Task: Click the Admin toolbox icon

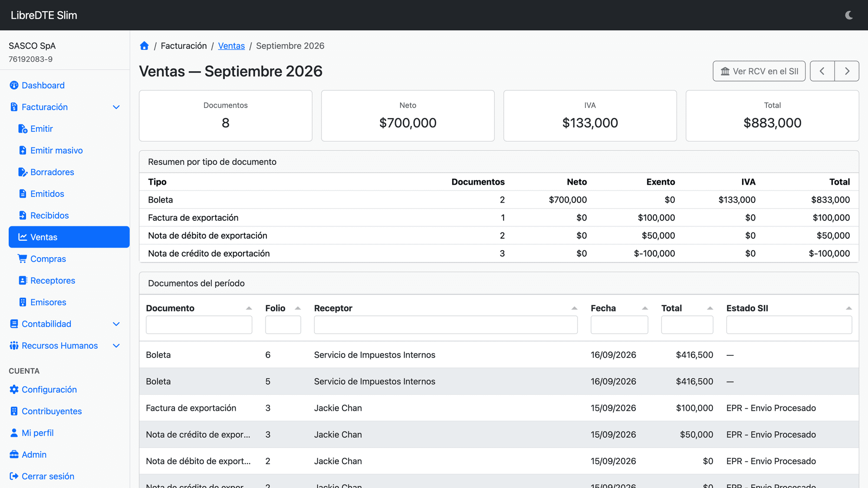Action: [14, 455]
